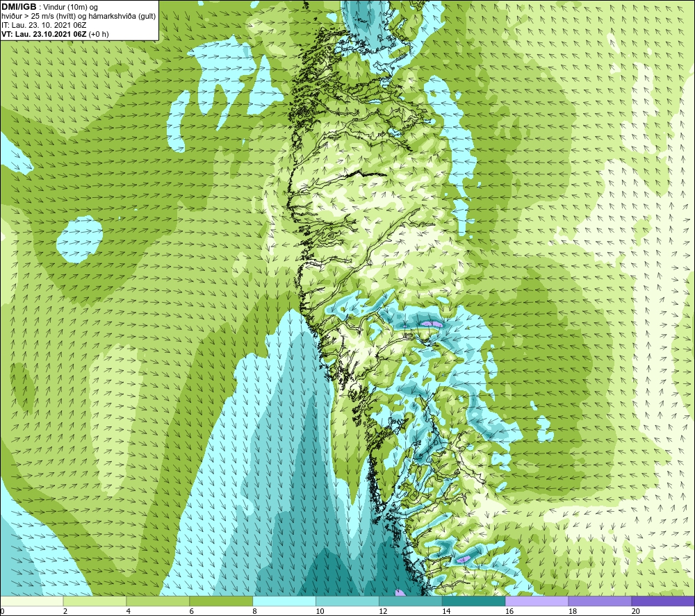Click the "DMI/IGB" title text
Image resolution: width=695 pixels, height=616 pixels.
pos(19,7)
